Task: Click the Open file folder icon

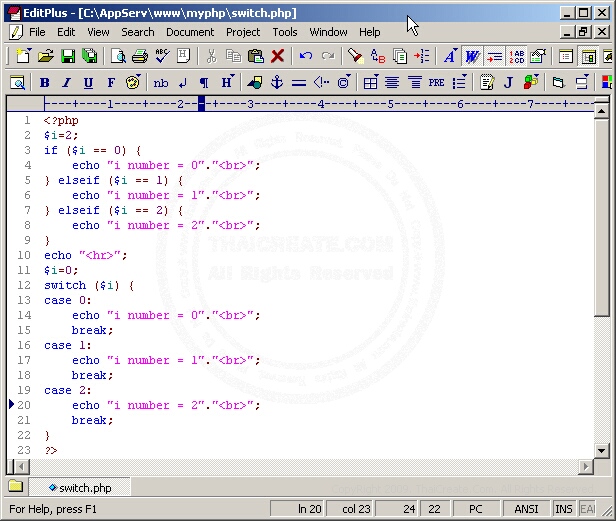Action: pos(45,57)
